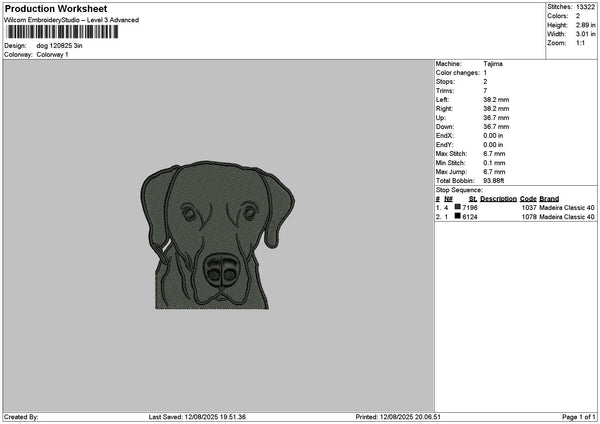Click the Machine value Tajima

pos(493,64)
